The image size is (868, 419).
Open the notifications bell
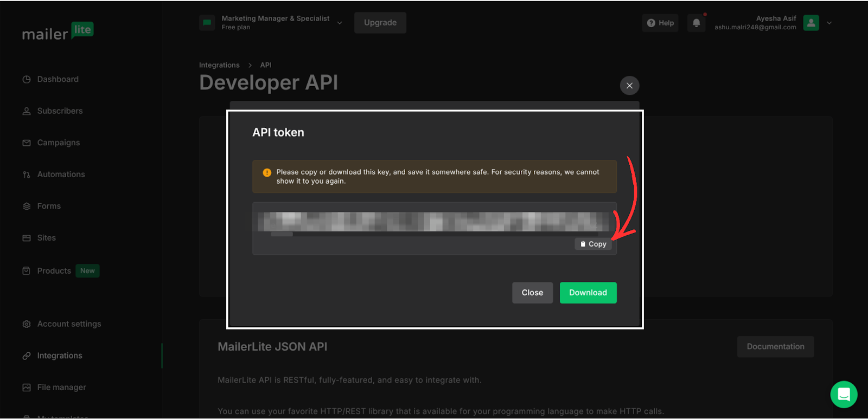[697, 23]
